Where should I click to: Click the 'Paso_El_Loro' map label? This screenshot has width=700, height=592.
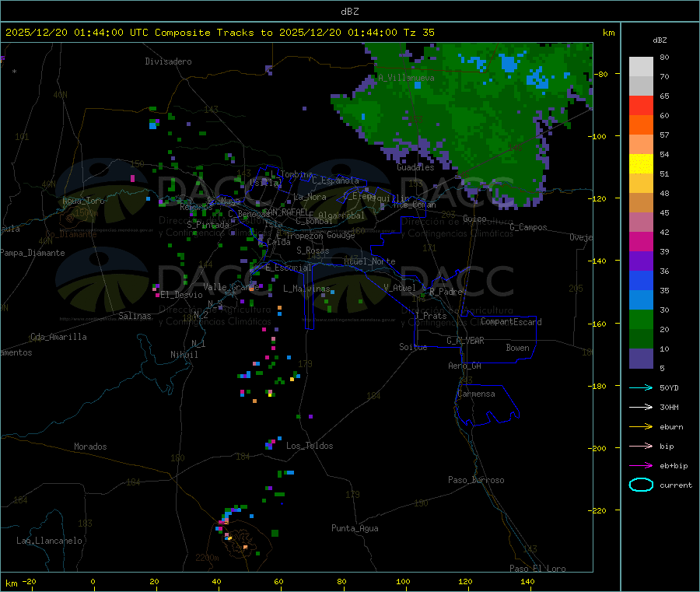point(538,569)
